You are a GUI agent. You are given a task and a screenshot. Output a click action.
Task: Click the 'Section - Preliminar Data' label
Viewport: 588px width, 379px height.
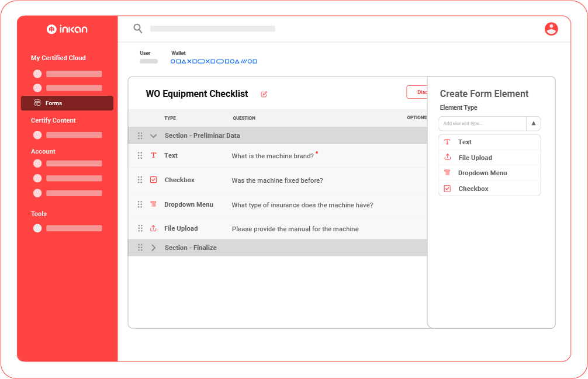(x=202, y=135)
